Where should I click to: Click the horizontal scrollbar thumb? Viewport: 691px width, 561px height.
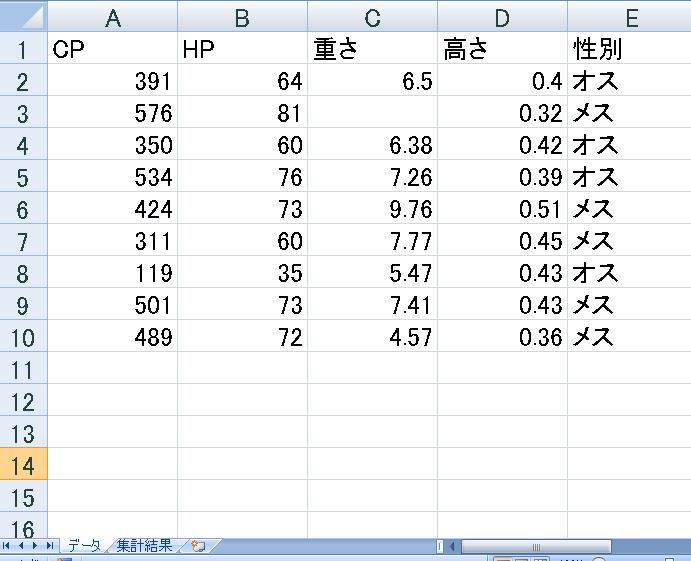click(x=536, y=546)
